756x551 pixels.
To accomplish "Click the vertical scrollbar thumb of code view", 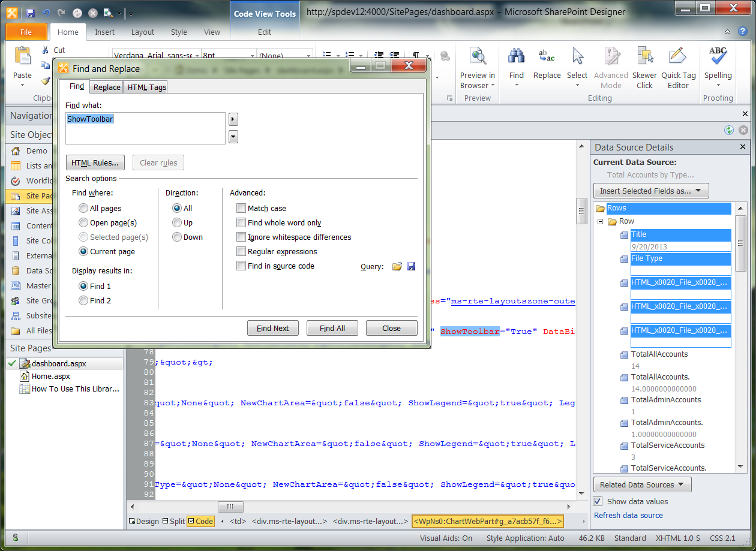I will 581,210.
